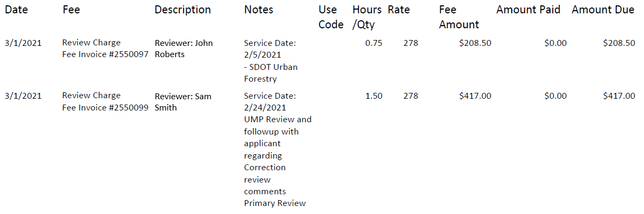This screenshot has height=214, width=644.
Task: Click the Reviewer: John Roberts cell
Action: point(184,49)
